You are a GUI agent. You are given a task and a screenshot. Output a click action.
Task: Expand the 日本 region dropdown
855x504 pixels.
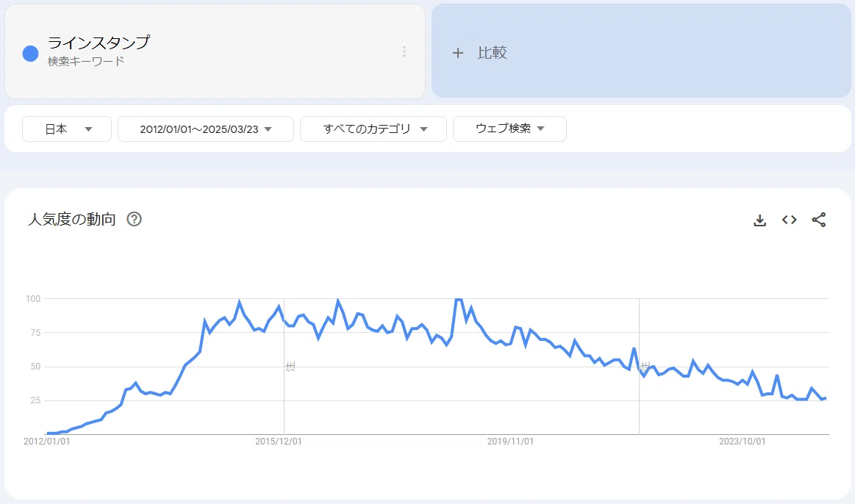[x=66, y=129]
